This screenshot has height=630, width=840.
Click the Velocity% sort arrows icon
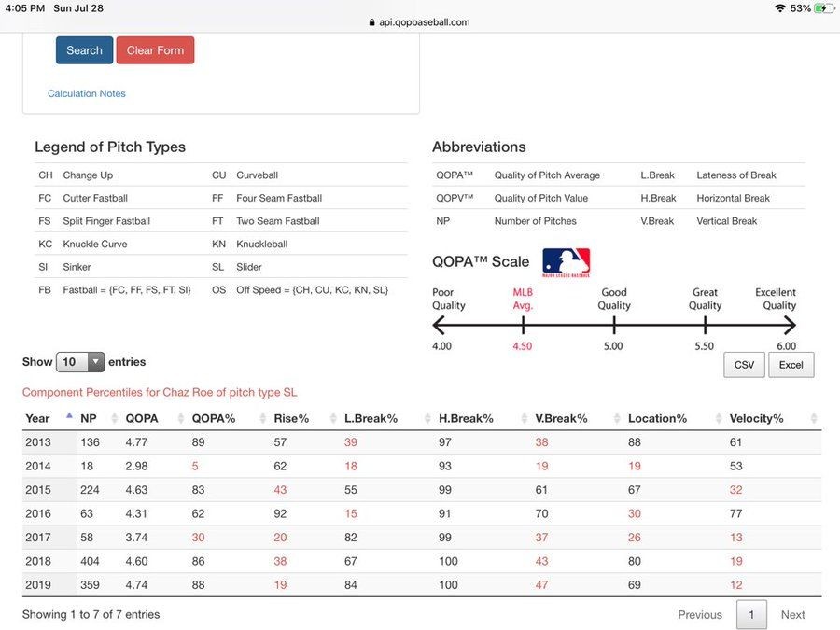point(814,419)
